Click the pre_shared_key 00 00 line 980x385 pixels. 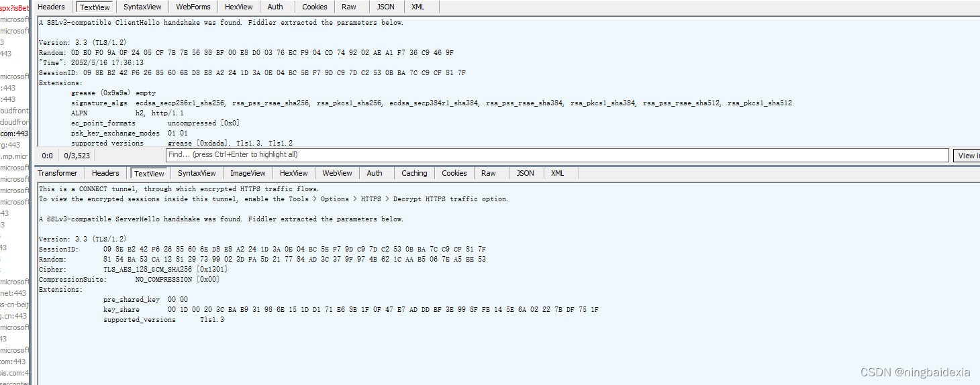[146, 299]
